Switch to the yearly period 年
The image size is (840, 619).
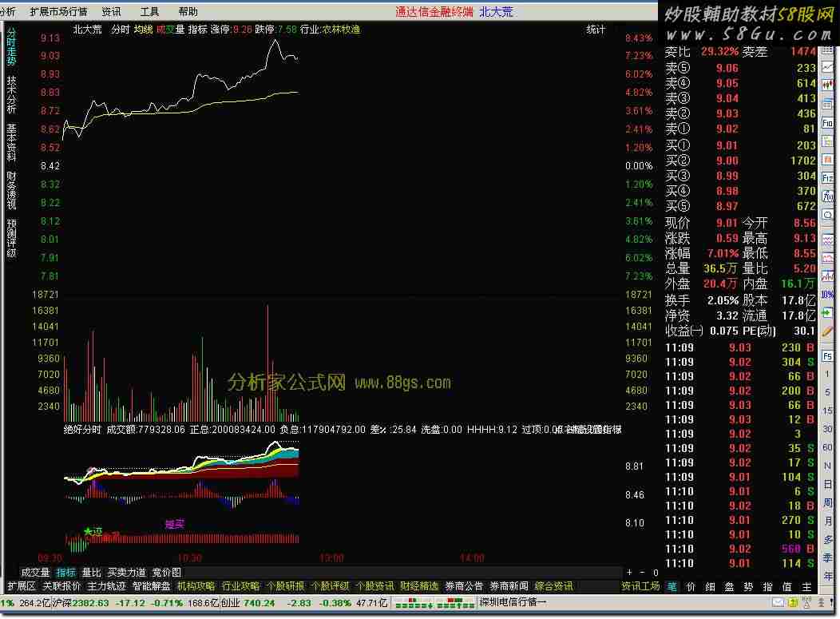828,576
